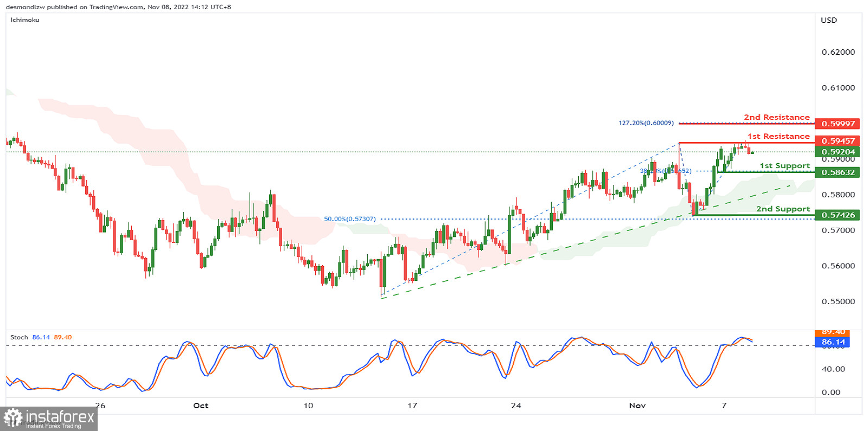Click the 0.62000 price axis label
Screen dimensions: 868x431
tap(838, 52)
